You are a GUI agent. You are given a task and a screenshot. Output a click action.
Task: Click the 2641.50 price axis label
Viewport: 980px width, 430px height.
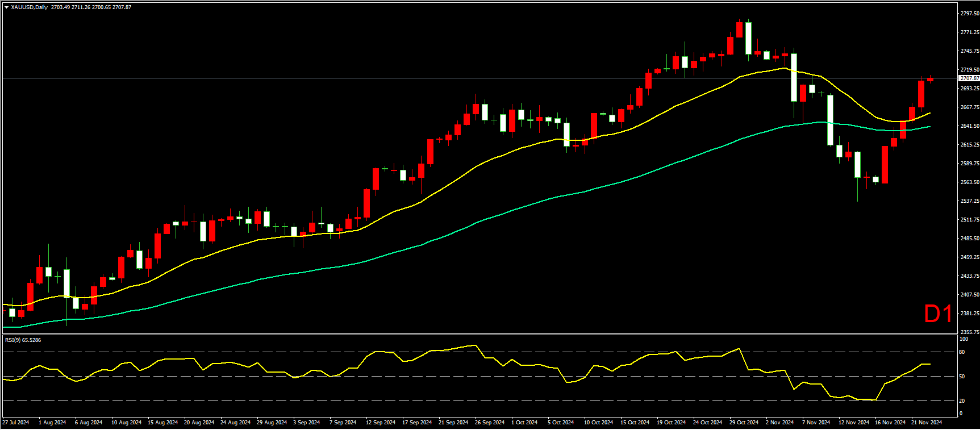[x=969, y=126]
